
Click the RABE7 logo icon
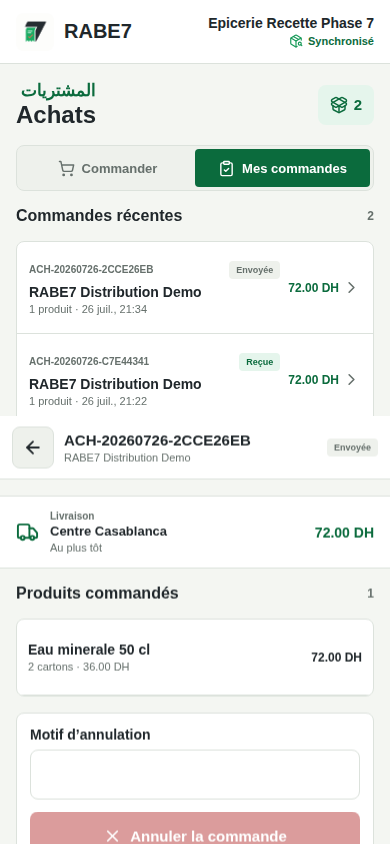coord(35,32)
